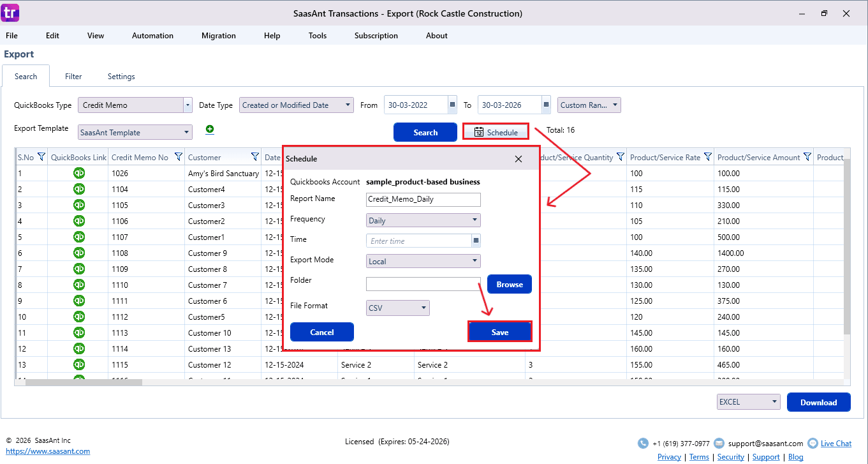
Task: Click the blue Search button
Action: tap(425, 132)
